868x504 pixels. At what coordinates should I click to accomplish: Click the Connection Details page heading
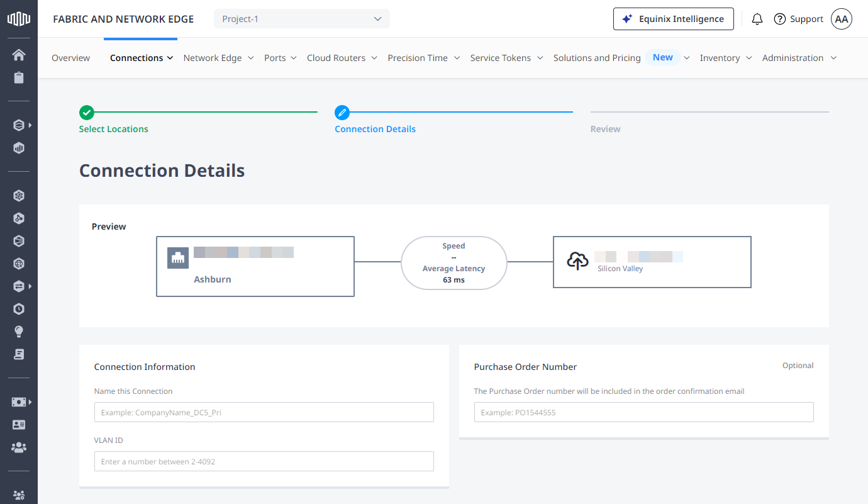point(162,171)
